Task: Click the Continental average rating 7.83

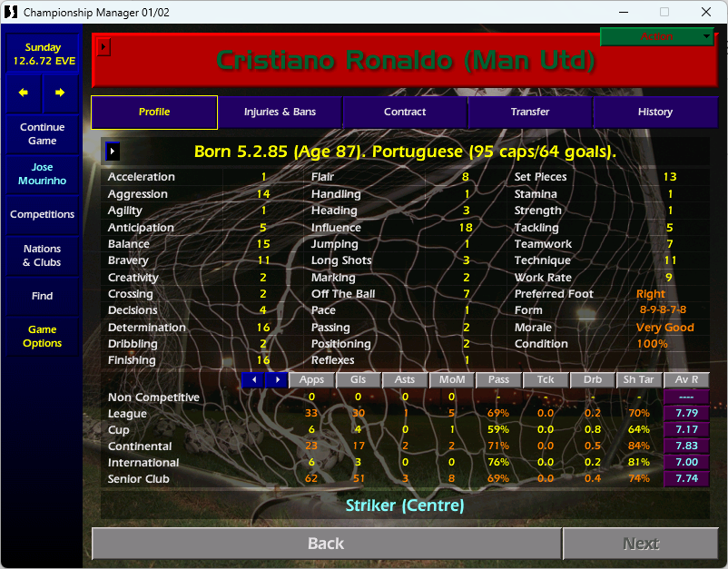Action: pyautogui.click(x=686, y=446)
